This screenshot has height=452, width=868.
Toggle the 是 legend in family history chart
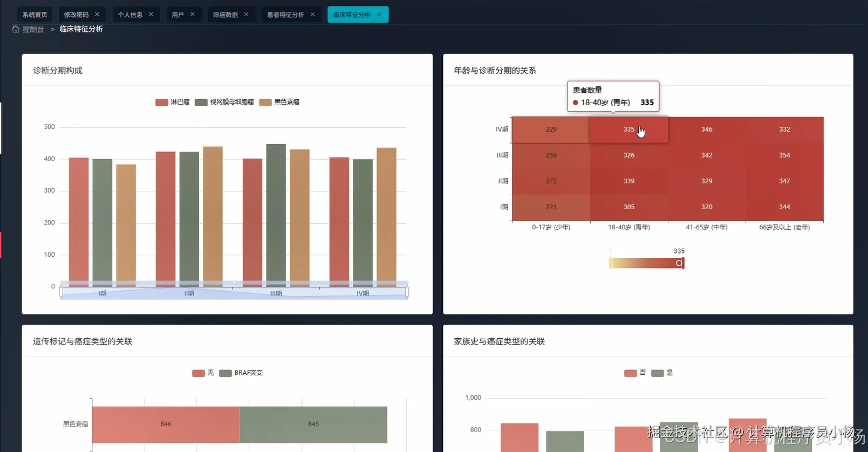(662, 373)
